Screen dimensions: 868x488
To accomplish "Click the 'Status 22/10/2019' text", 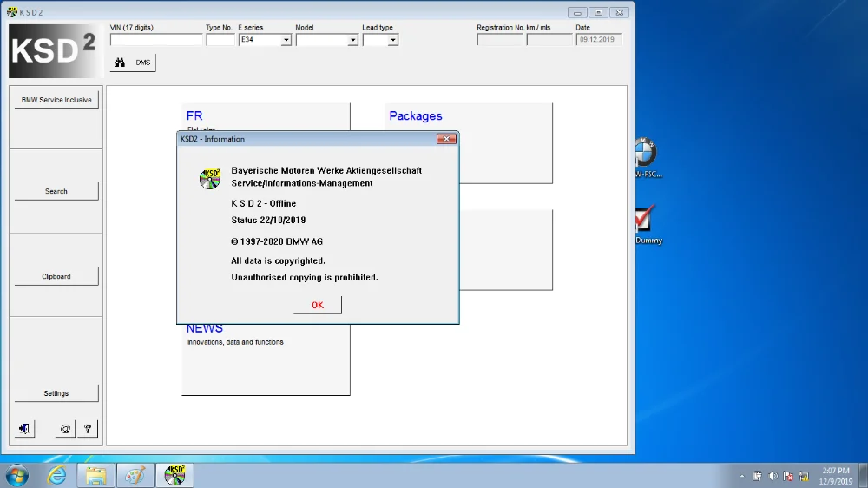I will (268, 220).
